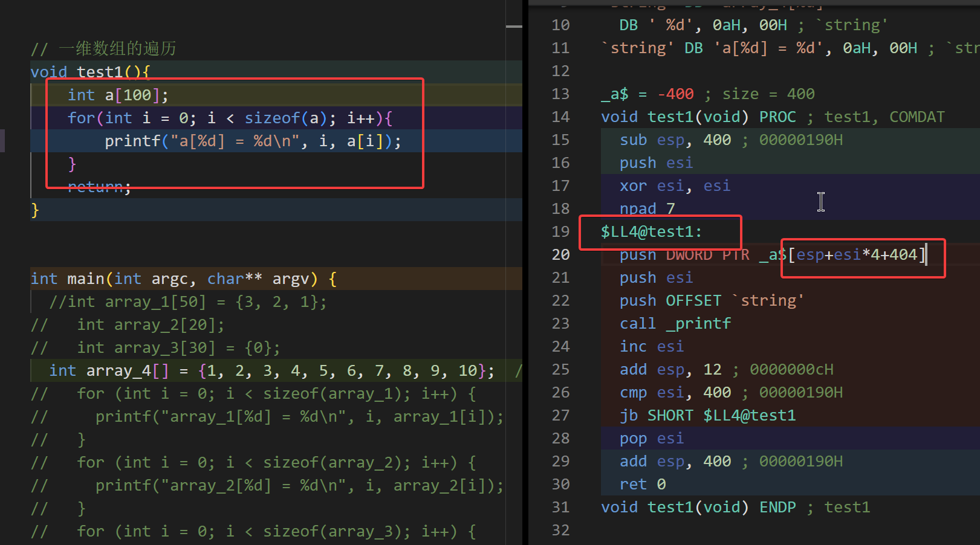
Task: Click the 'return;' statement in test1
Action: tap(99, 187)
